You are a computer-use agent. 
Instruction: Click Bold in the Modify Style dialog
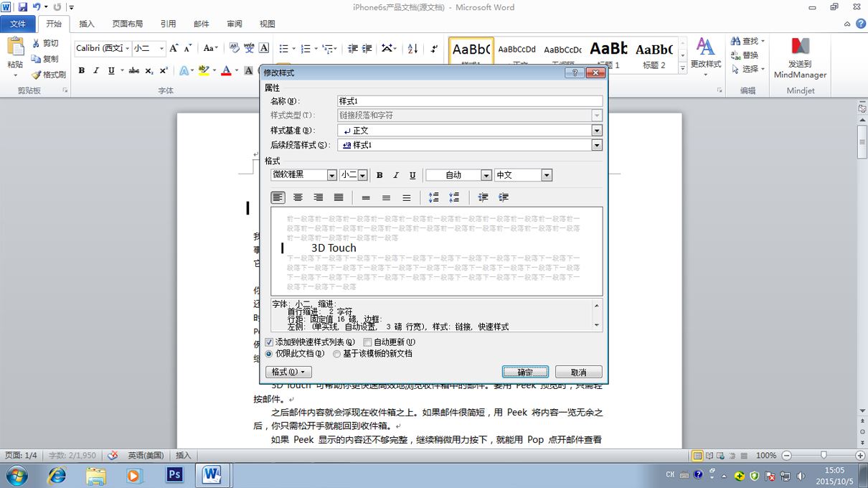click(x=379, y=175)
